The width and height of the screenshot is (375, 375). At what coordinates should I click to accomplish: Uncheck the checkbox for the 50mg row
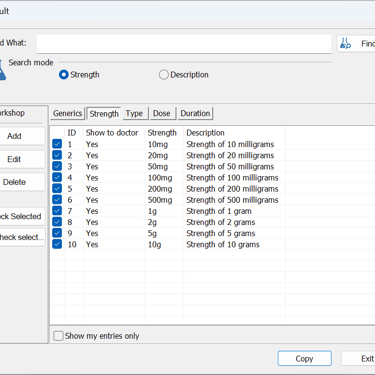click(57, 166)
